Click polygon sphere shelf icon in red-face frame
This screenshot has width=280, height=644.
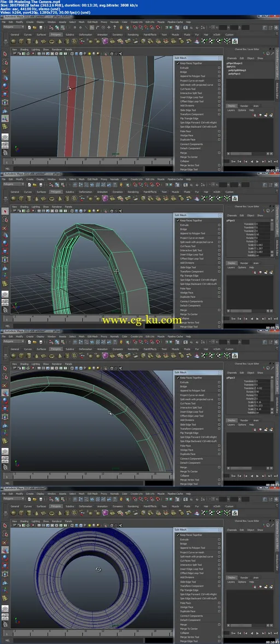coord(13,41)
